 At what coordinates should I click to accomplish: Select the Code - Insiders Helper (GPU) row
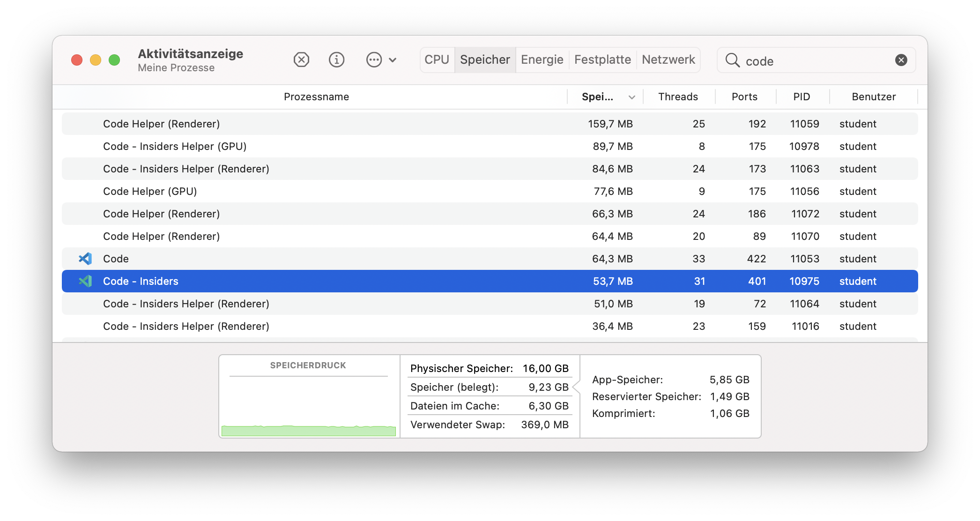coord(490,146)
